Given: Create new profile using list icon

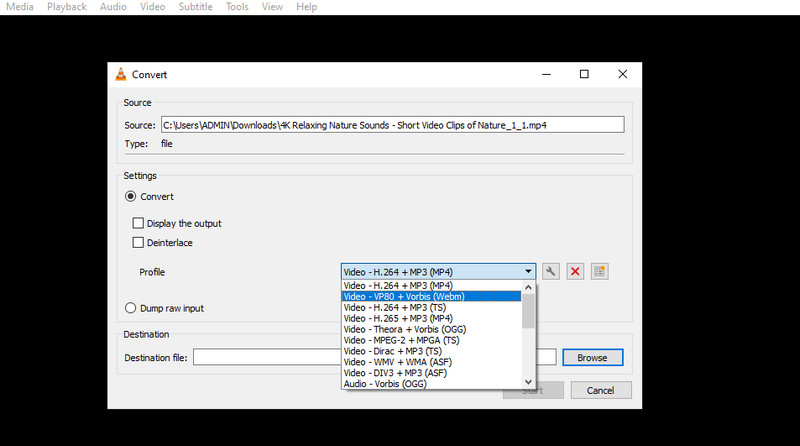Looking at the screenshot, I should point(599,271).
